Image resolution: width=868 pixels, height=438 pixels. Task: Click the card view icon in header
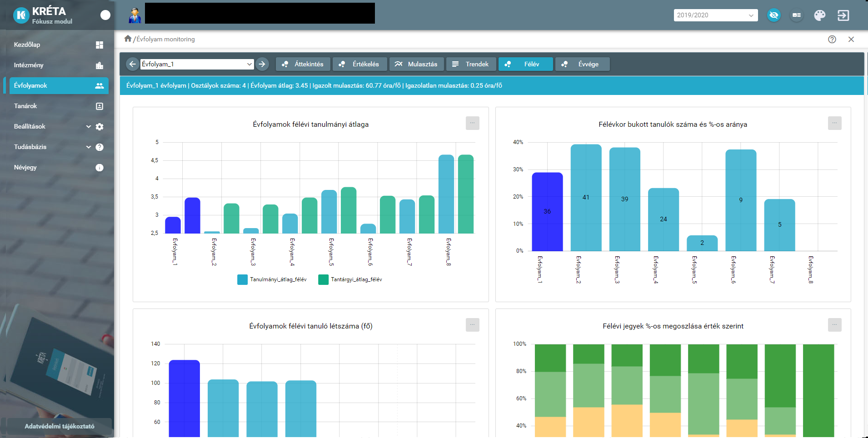(797, 15)
